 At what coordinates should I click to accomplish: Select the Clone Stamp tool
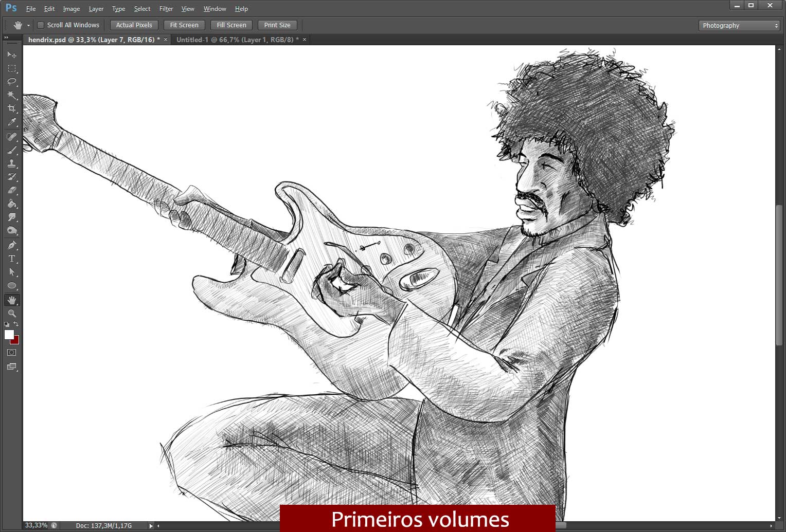12,163
